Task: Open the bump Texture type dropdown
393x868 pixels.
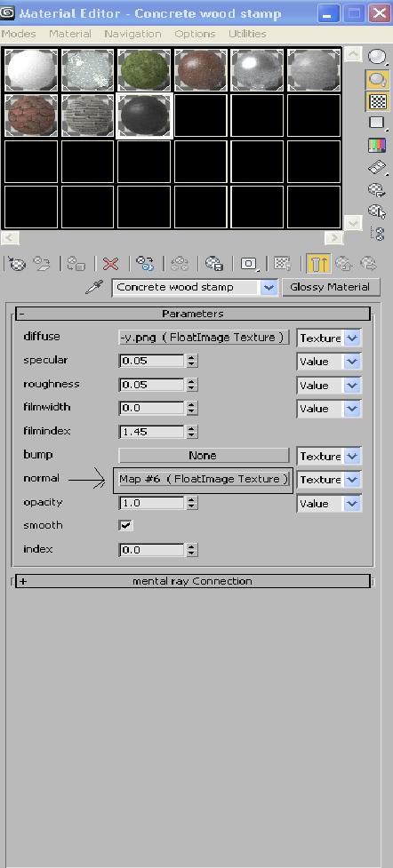Action: (x=352, y=456)
